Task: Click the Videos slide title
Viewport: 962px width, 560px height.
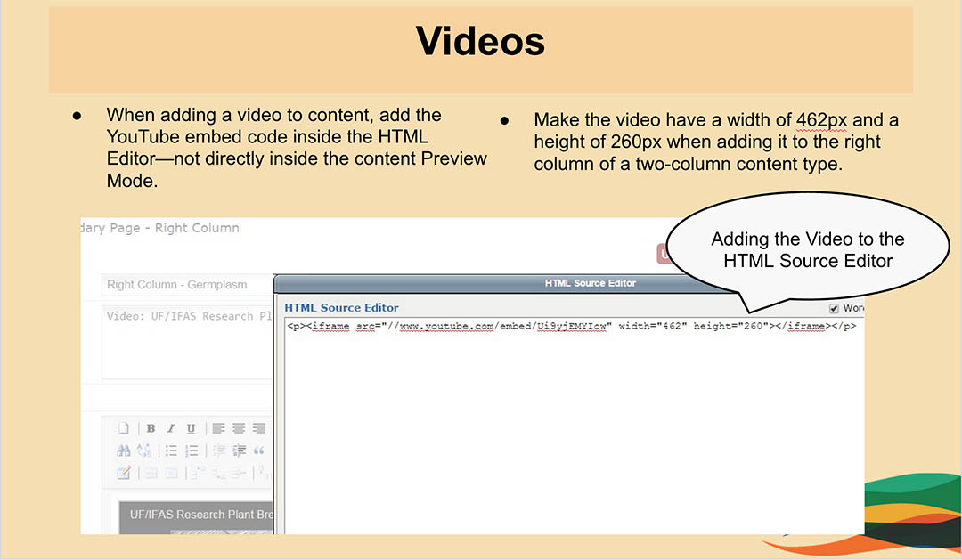Action: [480, 42]
